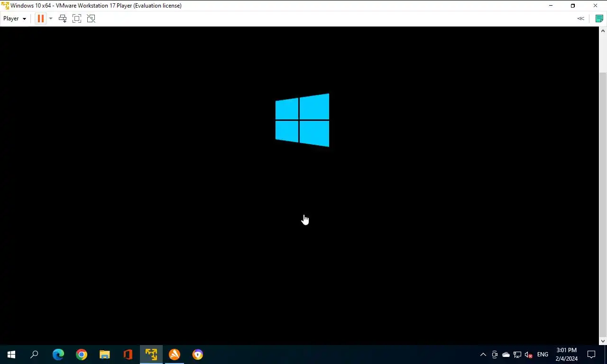Open the purple and yellow shield app in taskbar
This screenshot has width=607, height=364.
click(198, 355)
